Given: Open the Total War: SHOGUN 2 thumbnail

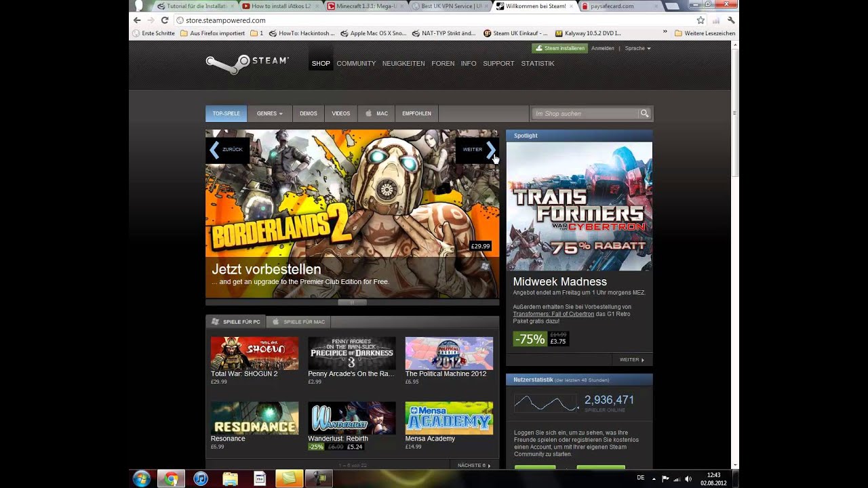Looking at the screenshot, I should tap(254, 353).
